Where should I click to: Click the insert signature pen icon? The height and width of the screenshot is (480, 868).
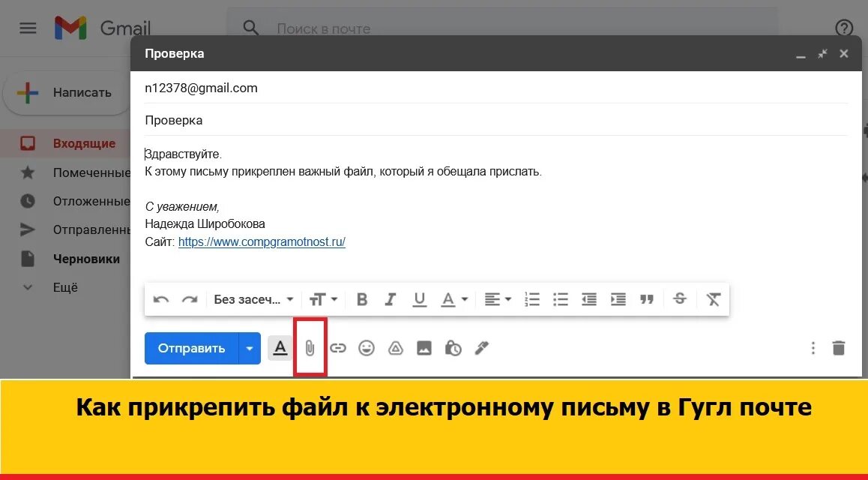click(x=482, y=348)
